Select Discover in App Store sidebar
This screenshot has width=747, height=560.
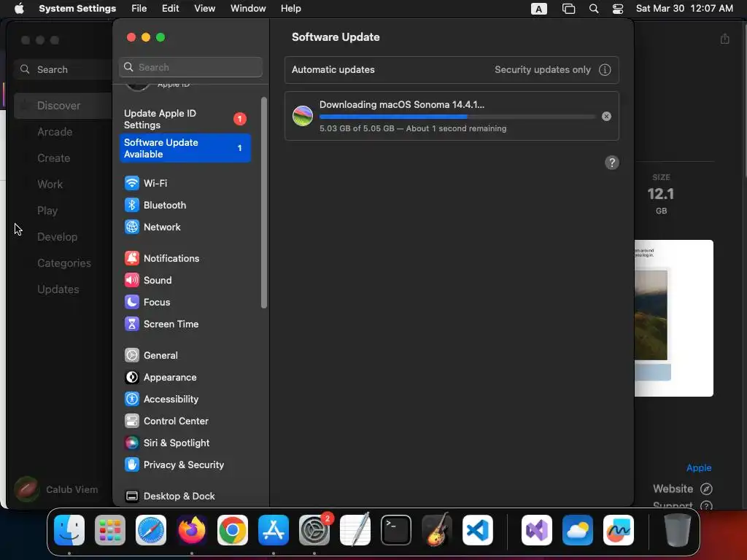click(63, 106)
